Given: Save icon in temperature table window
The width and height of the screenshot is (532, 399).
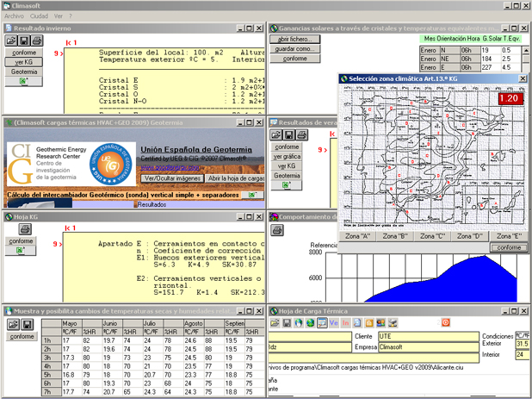Looking at the screenshot, I should [27, 324].
